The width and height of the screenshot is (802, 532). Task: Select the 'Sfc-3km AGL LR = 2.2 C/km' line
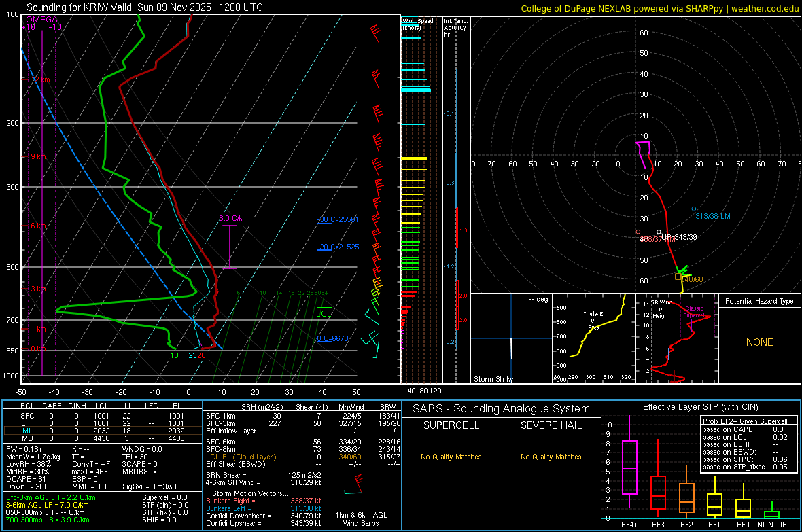pos(51,497)
